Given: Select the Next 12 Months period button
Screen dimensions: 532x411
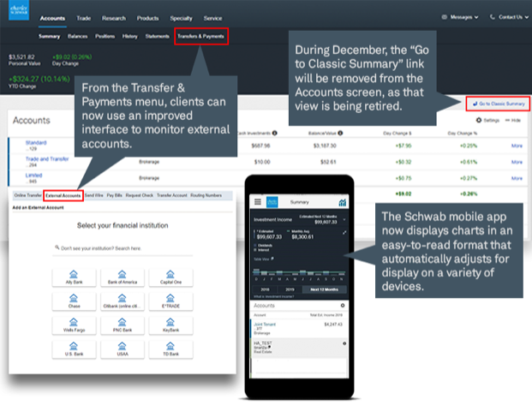Looking at the screenshot, I should (x=324, y=289).
